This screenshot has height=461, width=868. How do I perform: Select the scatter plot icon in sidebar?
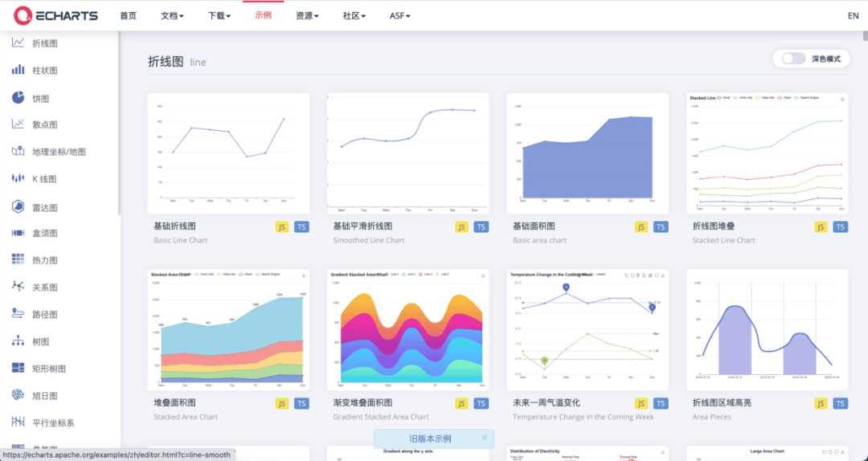click(18, 124)
